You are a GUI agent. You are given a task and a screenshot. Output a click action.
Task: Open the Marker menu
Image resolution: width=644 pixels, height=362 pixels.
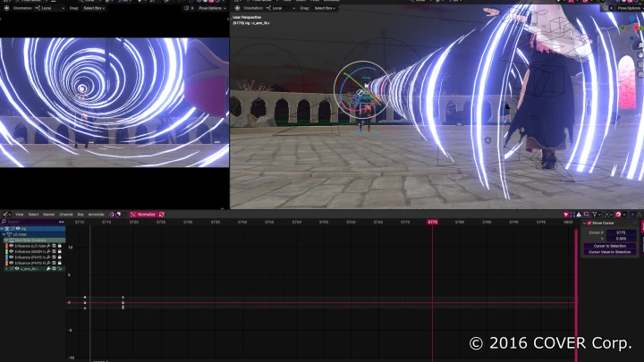pos(49,215)
